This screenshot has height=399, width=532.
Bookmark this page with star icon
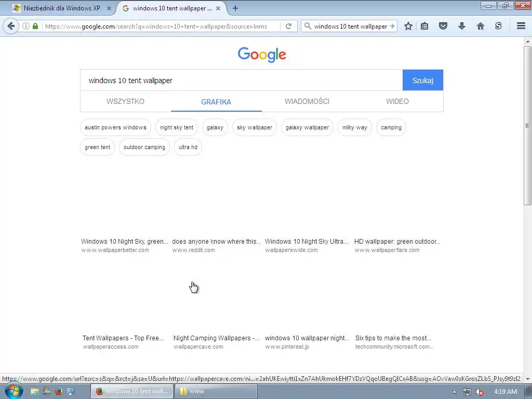click(408, 26)
